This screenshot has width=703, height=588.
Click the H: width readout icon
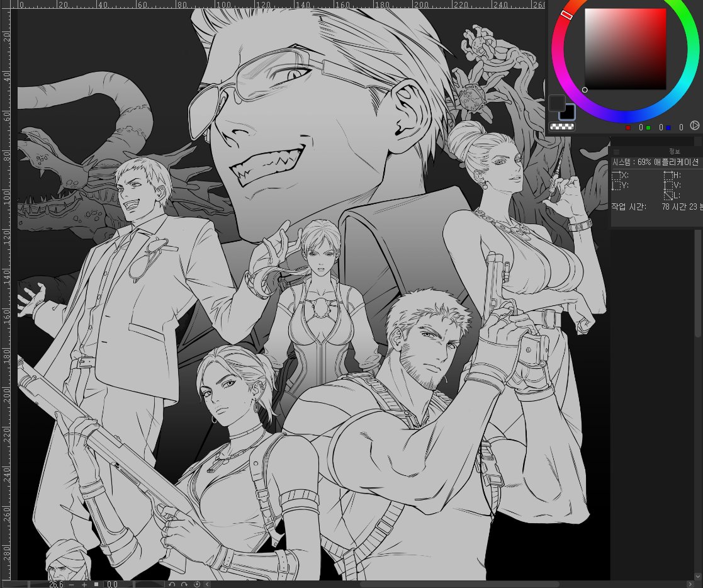click(x=668, y=176)
